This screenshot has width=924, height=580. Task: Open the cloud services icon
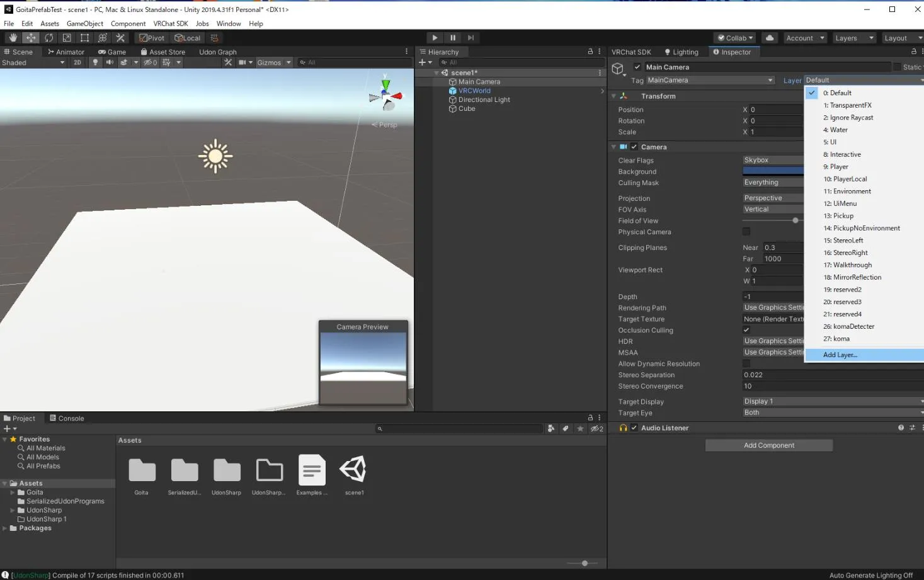pyautogui.click(x=770, y=38)
